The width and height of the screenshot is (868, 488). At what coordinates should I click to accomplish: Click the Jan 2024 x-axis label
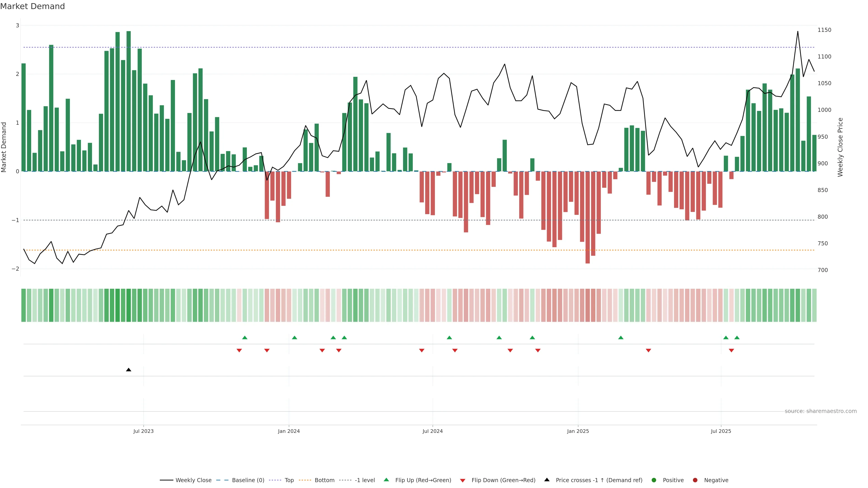(x=289, y=431)
